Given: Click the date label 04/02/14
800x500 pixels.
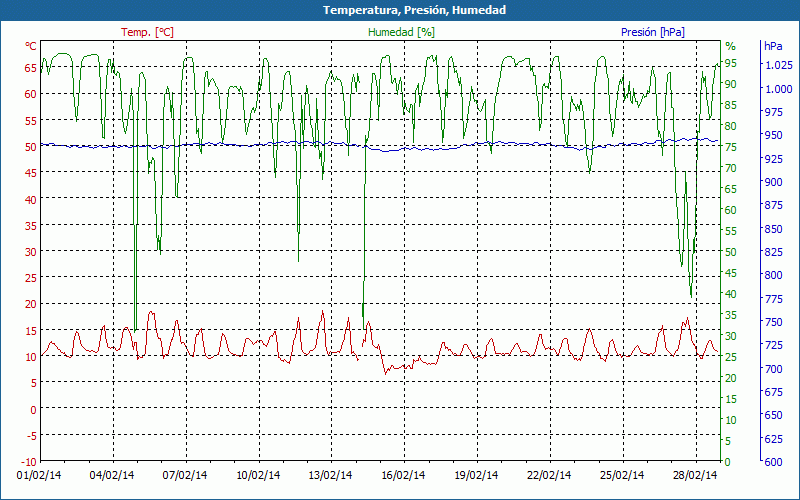Looking at the screenshot, I should pos(112,475).
